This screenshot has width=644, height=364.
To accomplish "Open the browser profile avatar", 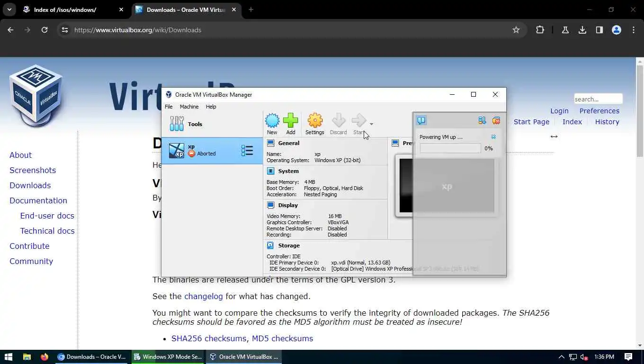I will (617, 30).
